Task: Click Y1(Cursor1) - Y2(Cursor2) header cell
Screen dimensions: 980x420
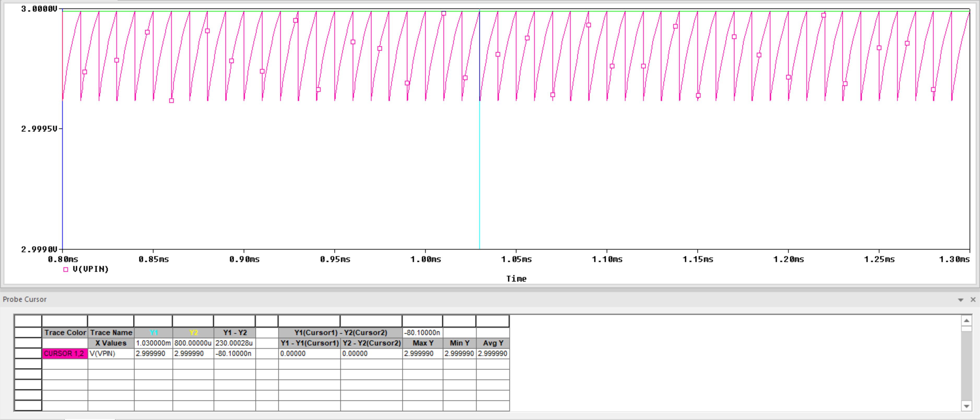Action: [x=341, y=333]
